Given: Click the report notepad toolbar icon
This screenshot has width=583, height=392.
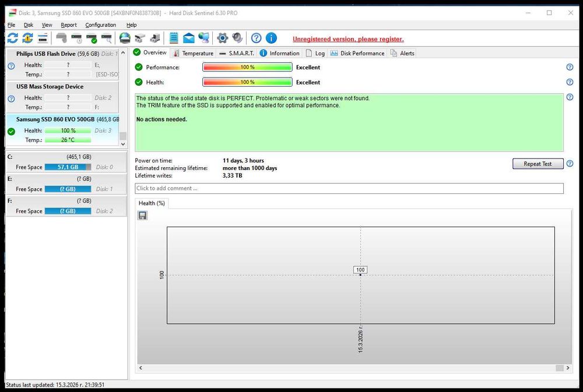Looking at the screenshot, I should pyautogui.click(x=174, y=38).
